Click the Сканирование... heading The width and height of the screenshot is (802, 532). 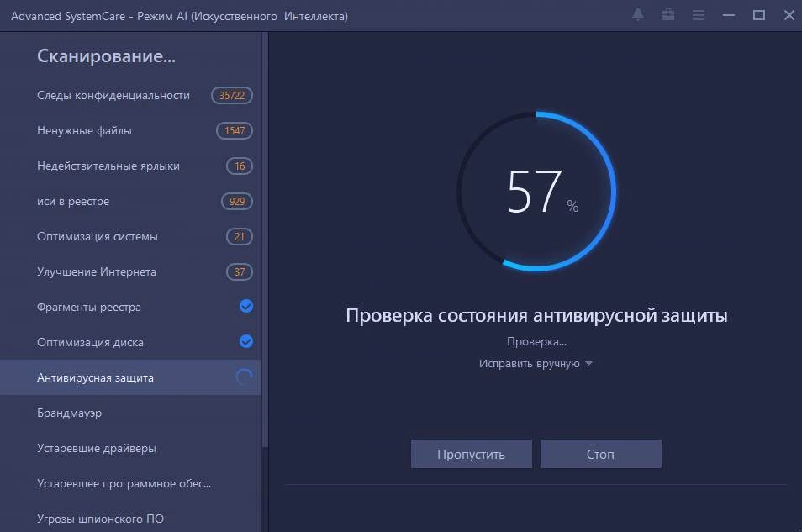[107, 55]
